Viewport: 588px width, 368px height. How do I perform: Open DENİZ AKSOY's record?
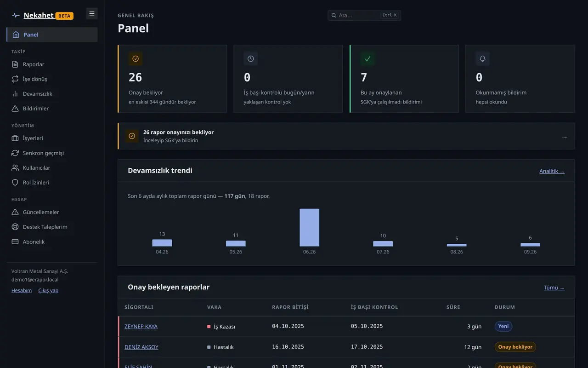point(141,347)
